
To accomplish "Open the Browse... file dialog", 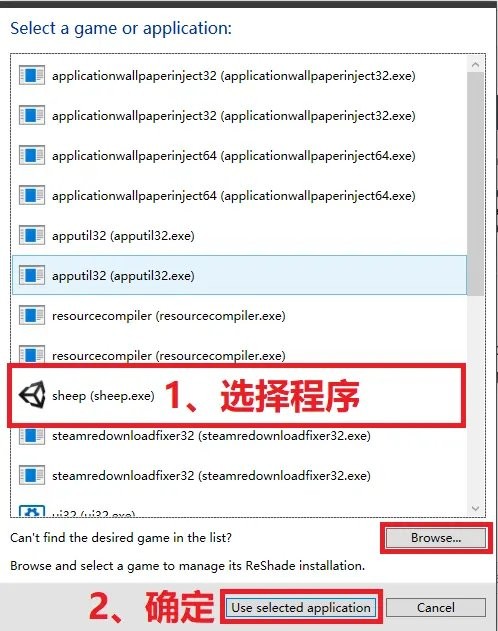I will coord(436,538).
